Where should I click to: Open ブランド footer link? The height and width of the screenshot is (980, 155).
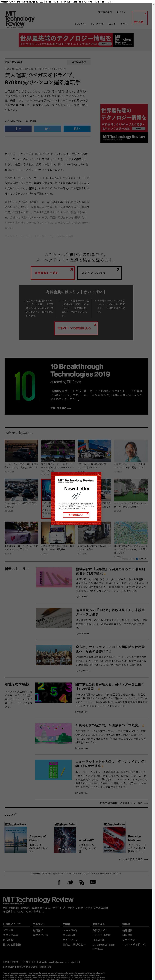coord(8,931)
